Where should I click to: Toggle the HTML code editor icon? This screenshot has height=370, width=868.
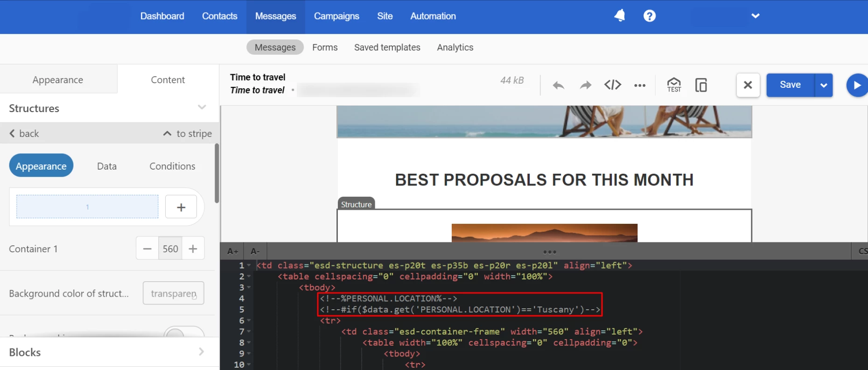coord(613,85)
